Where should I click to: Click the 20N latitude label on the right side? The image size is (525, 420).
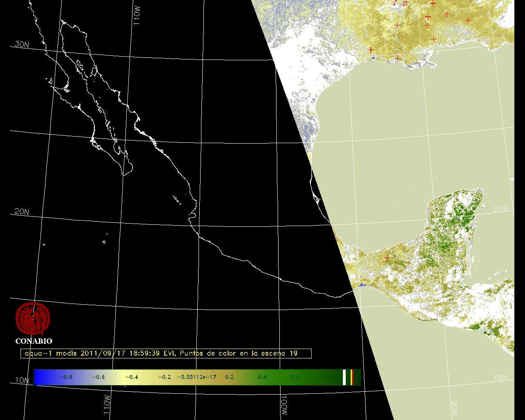click(x=501, y=209)
